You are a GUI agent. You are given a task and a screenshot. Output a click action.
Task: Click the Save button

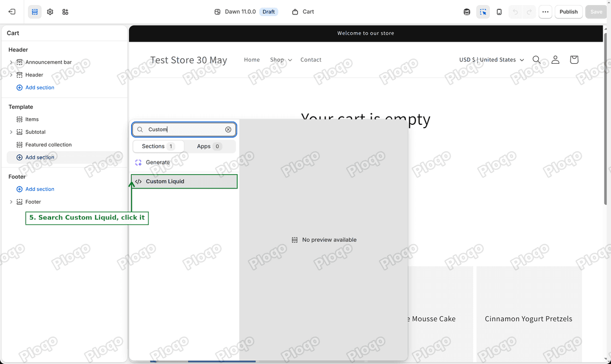click(x=596, y=12)
